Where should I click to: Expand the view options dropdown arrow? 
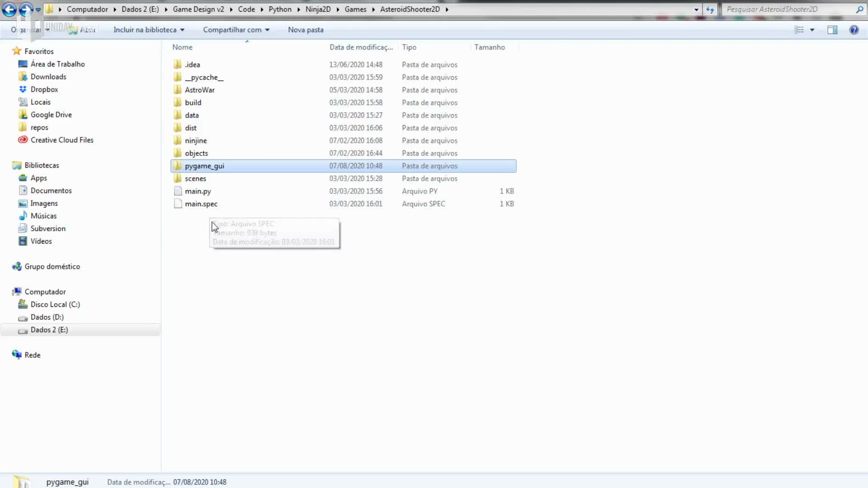[x=812, y=30]
